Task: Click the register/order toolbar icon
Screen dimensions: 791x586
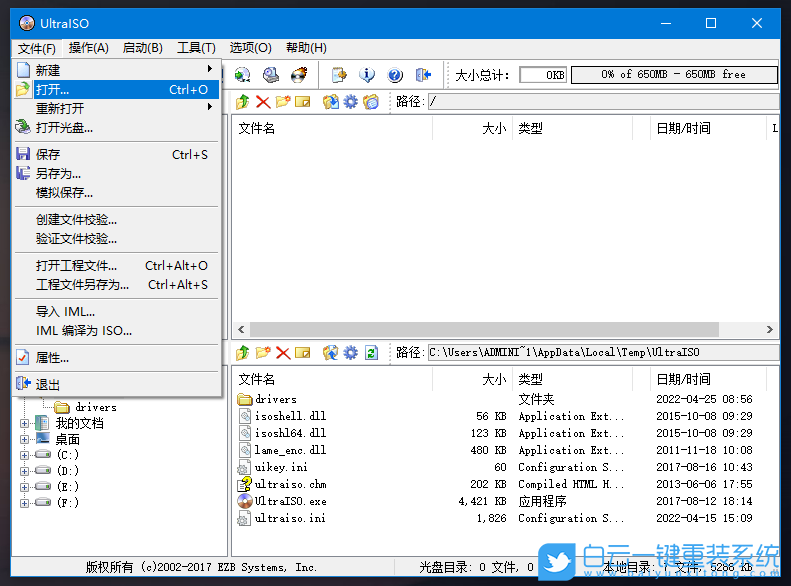Action: click(339, 75)
